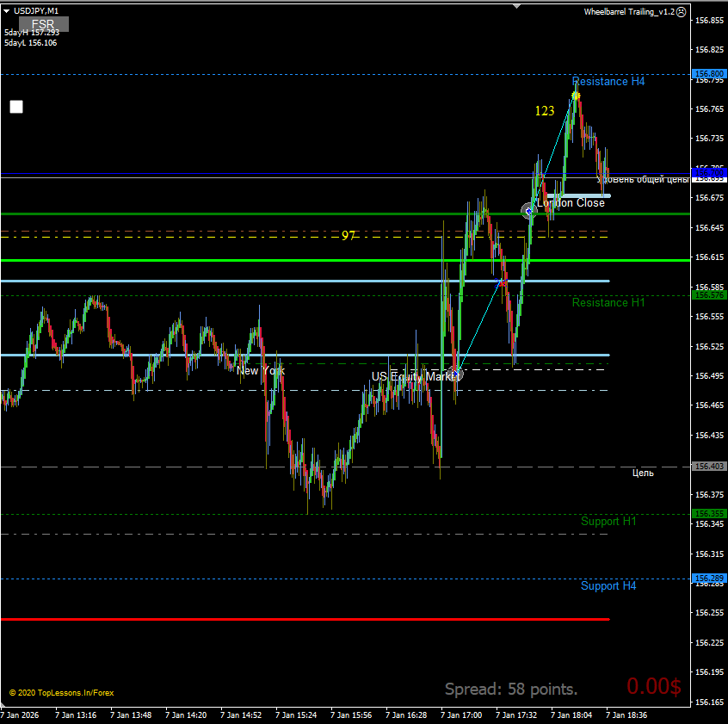
Task: Click the FSR button
Action: coord(44,24)
